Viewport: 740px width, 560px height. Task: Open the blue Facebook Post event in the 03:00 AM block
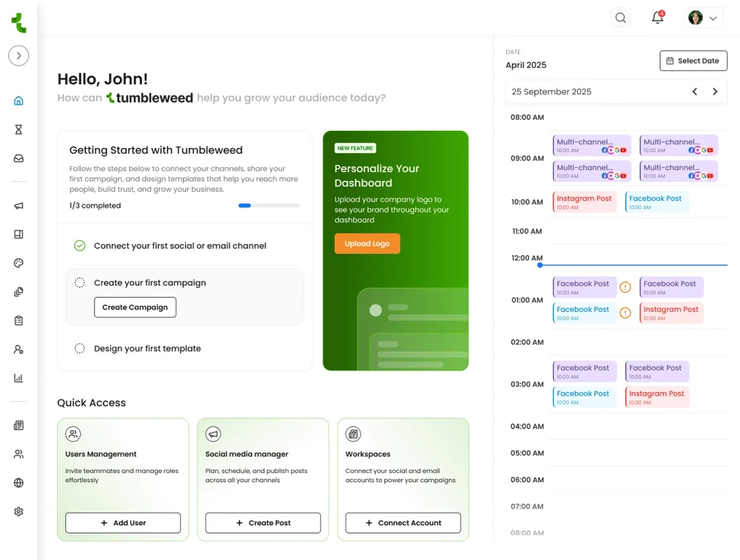pos(585,397)
